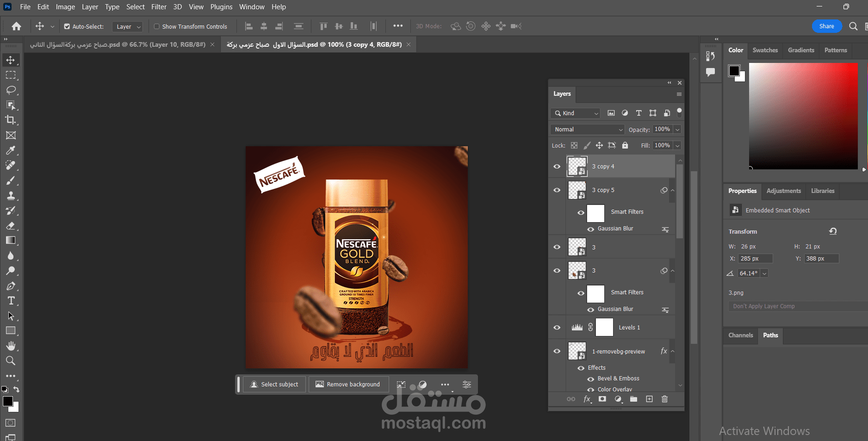The image size is (868, 441).
Task: Open the search icon near Share
Action: 853,26
